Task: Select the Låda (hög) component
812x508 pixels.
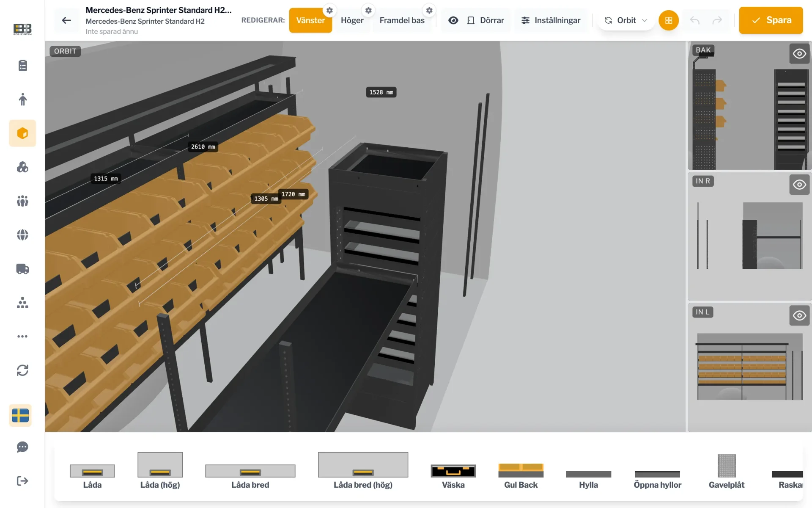Action: point(160,471)
